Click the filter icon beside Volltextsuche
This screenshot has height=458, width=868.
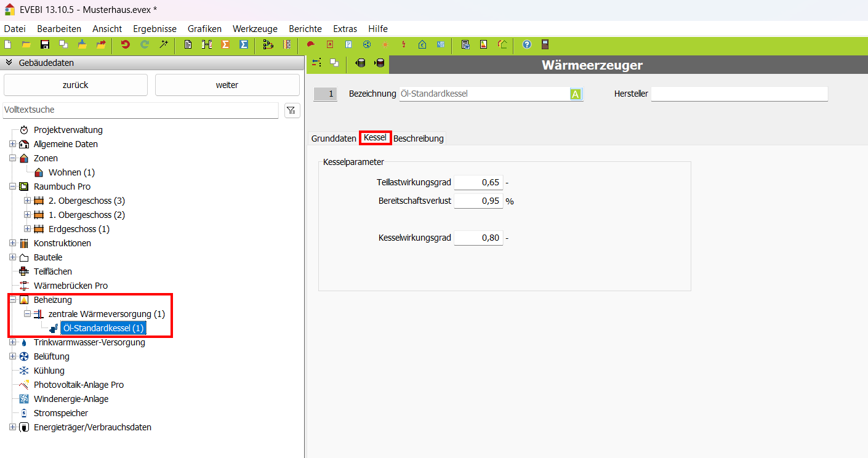[x=292, y=110]
